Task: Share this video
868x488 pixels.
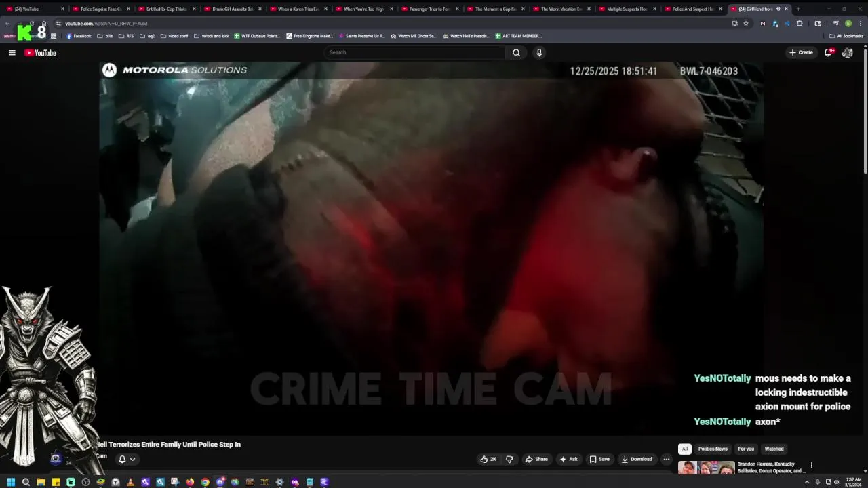Action: click(536, 459)
